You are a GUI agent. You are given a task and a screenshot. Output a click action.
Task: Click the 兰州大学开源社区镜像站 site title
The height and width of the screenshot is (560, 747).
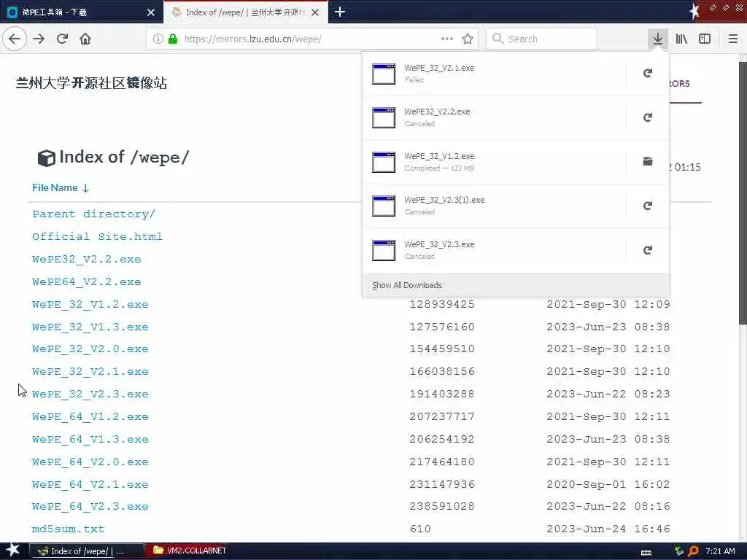(x=91, y=83)
